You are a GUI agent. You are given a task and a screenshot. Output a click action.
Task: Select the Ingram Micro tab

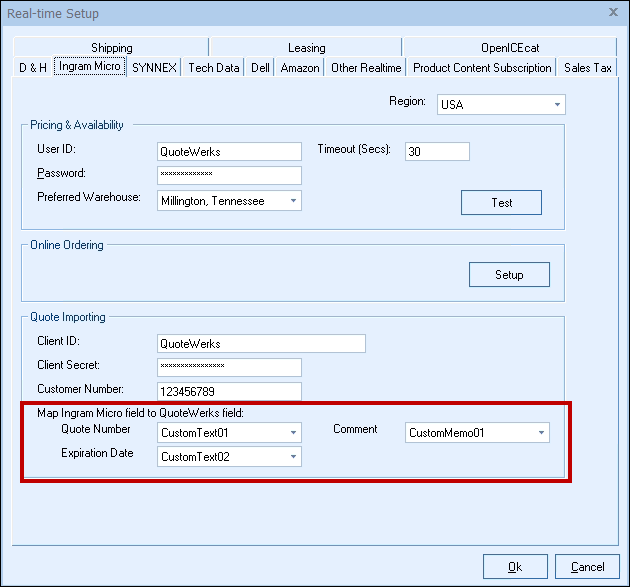(90, 66)
